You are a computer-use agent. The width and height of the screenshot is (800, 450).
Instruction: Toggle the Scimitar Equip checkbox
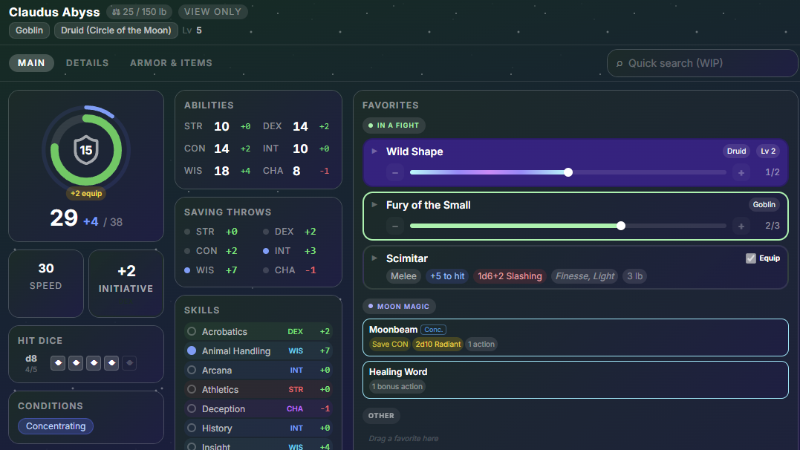(x=751, y=258)
